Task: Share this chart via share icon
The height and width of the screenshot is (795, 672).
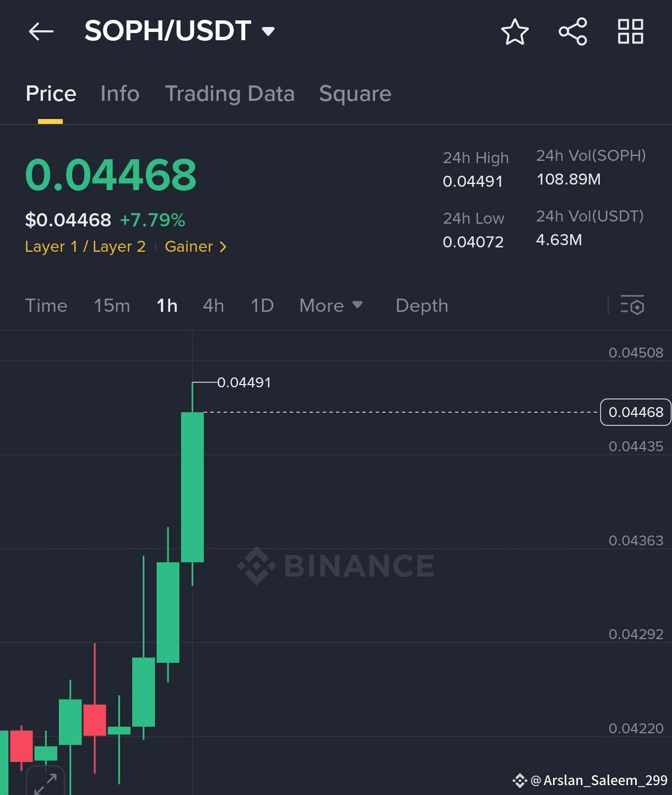Action: click(573, 31)
